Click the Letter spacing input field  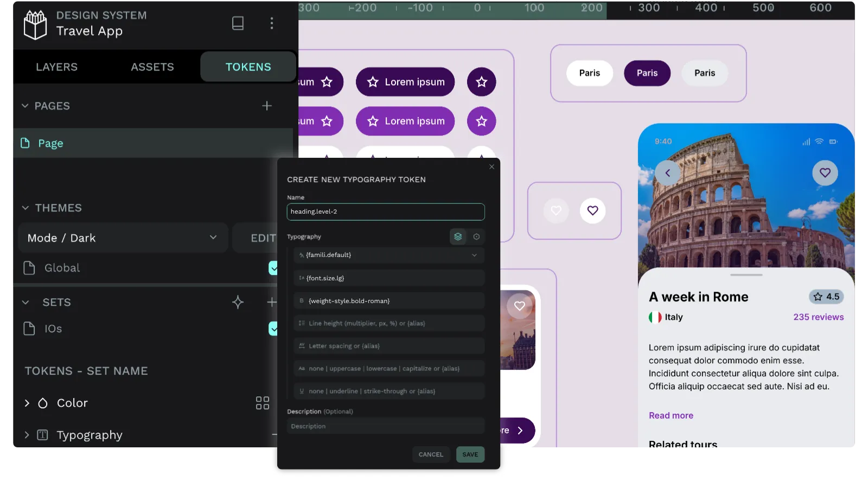[x=389, y=346]
